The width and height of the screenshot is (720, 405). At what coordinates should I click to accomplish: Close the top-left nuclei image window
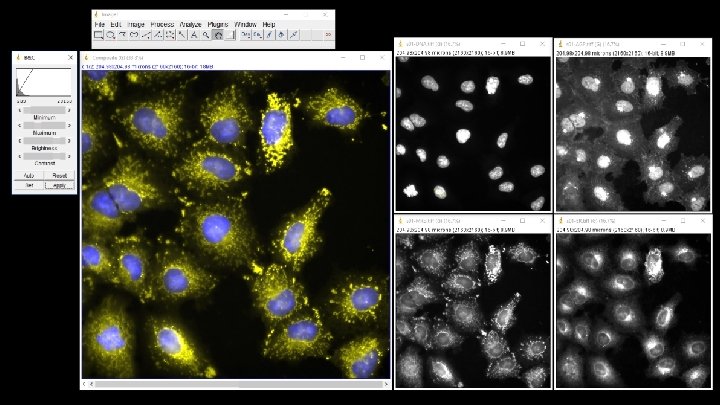click(x=542, y=44)
